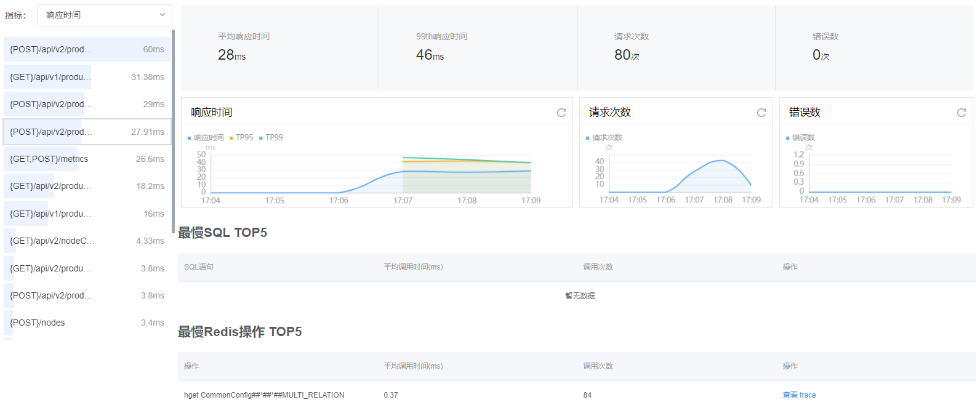
Task: Open 查看 trace link for hget row
Action: [799, 395]
